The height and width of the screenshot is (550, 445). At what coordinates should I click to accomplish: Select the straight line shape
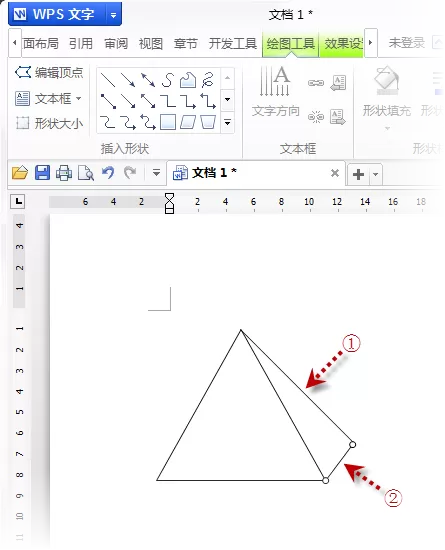point(108,80)
